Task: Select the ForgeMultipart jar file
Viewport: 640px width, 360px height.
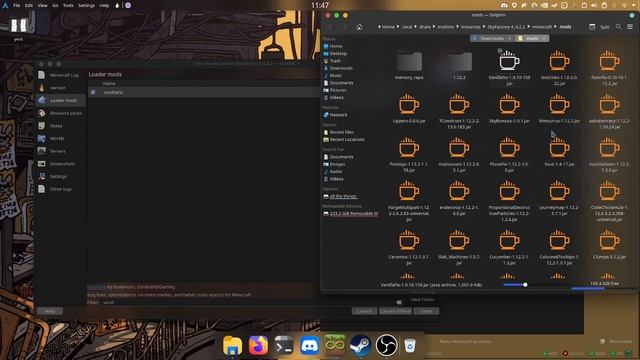Action: (x=409, y=201)
